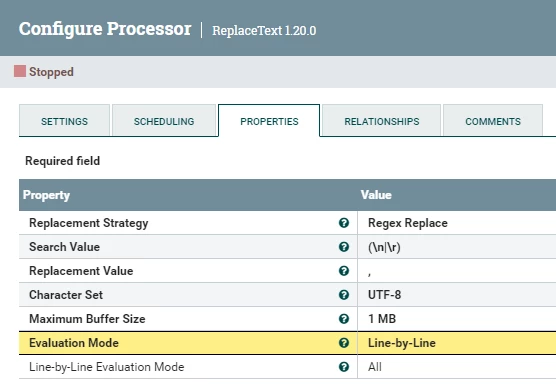
Task: Select the highlighted Evaluation Mode property name
Action: (x=74, y=343)
